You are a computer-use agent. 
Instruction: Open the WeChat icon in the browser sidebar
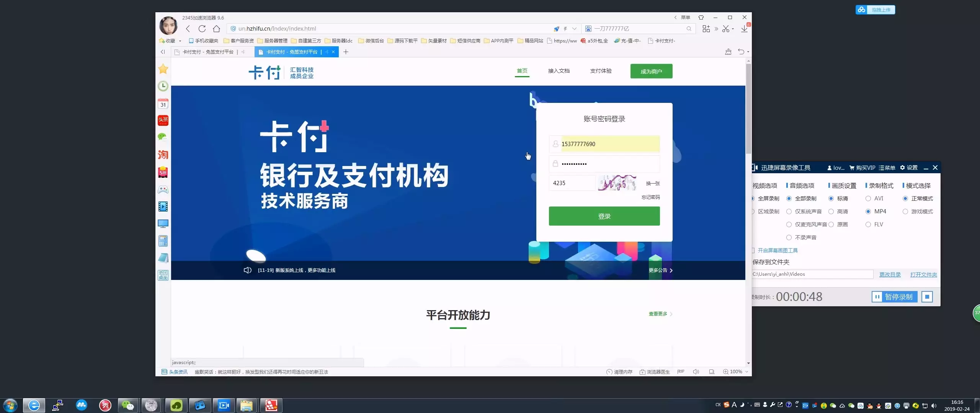click(163, 137)
